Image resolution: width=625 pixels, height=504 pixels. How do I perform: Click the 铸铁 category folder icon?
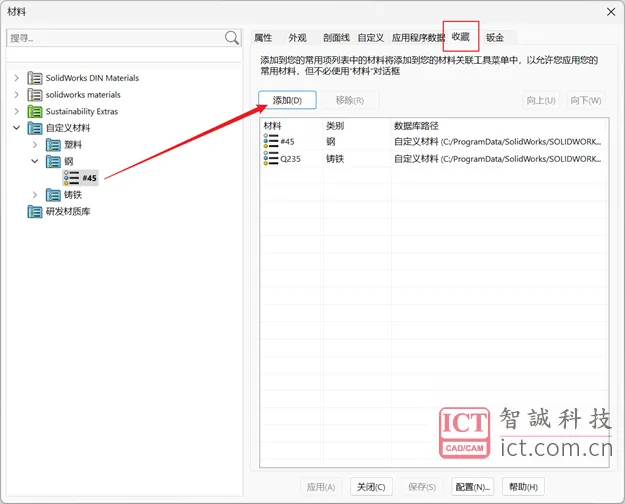[53, 195]
